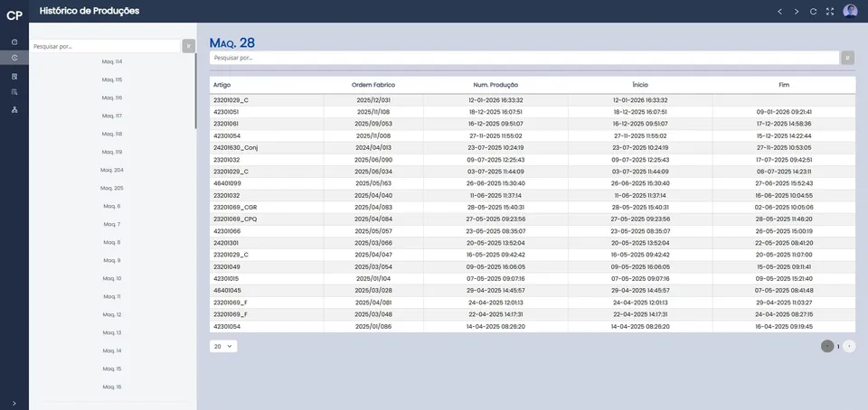The width and height of the screenshot is (868, 410).
Task: Select Maq. 114 in machine list
Action: pyautogui.click(x=112, y=61)
